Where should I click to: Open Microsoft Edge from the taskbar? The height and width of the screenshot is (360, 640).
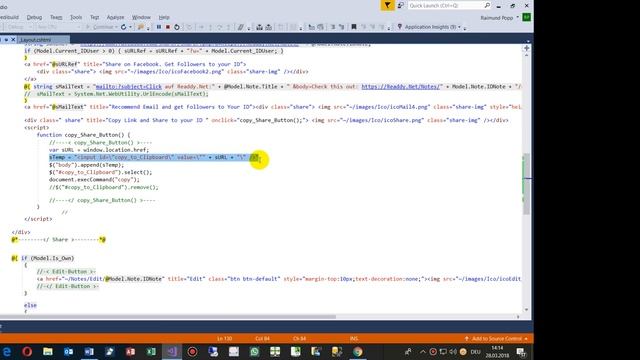click(x=7, y=351)
